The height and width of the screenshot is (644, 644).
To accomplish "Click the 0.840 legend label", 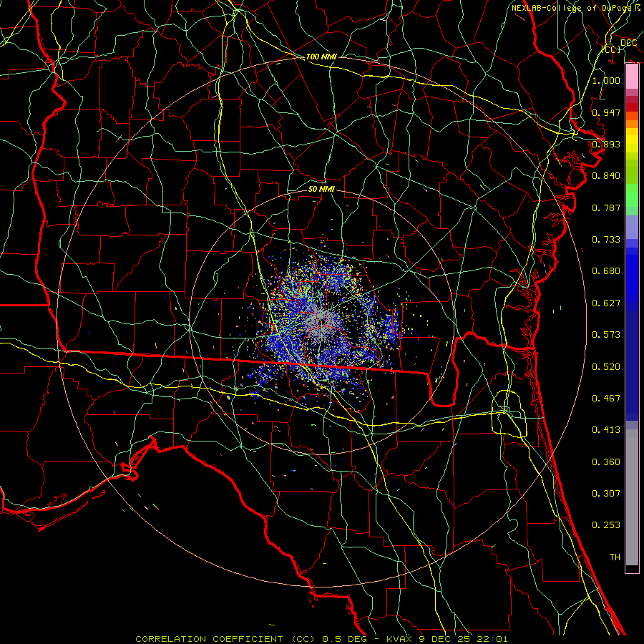I will pos(606,176).
